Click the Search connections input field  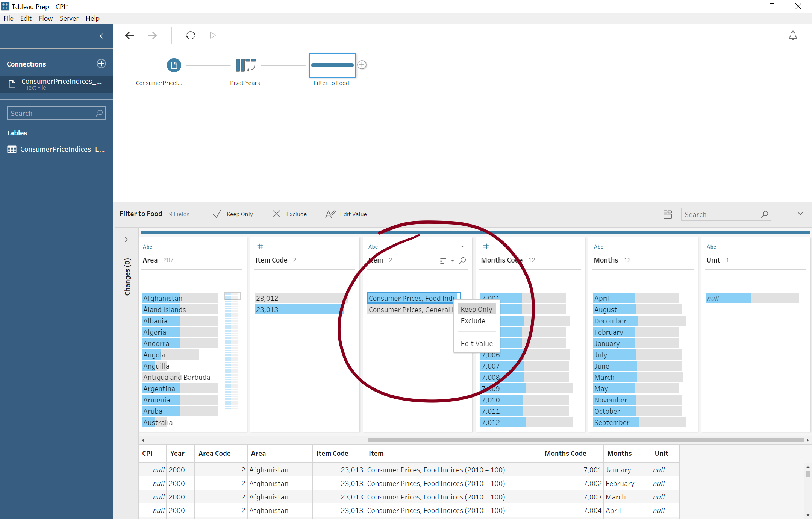(56, 112)
